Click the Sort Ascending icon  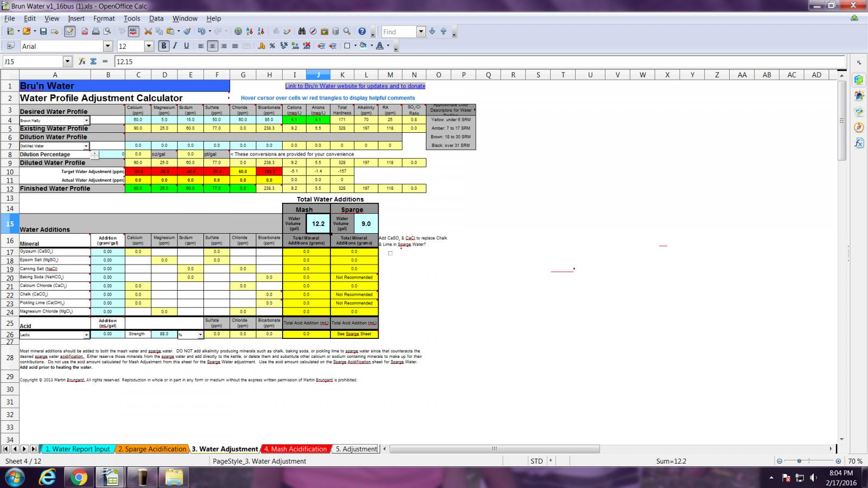pyautogui.click(x=250, y=31)
